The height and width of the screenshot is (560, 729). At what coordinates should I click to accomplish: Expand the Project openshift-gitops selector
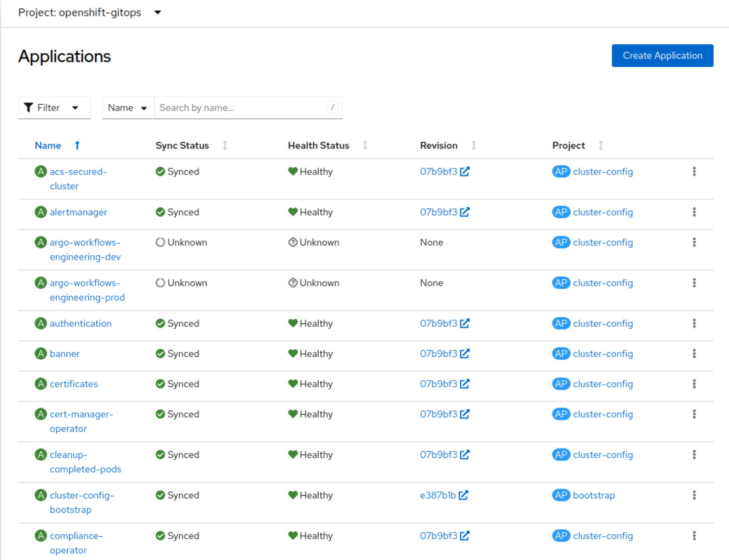[x=90, y=13]
